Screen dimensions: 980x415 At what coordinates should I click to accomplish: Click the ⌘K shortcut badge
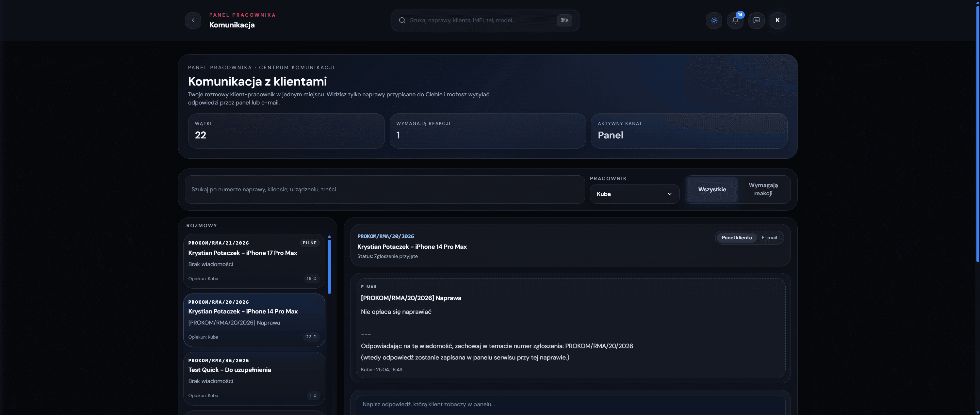point(564,21)
